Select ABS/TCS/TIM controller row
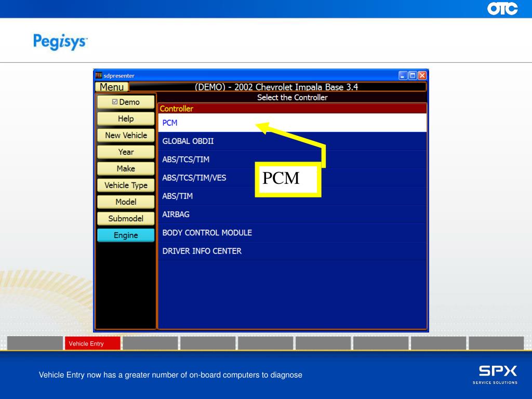Image resolution: width=532 pixels, height=399 pixels. pyautogui.click(x=292, y=159)
